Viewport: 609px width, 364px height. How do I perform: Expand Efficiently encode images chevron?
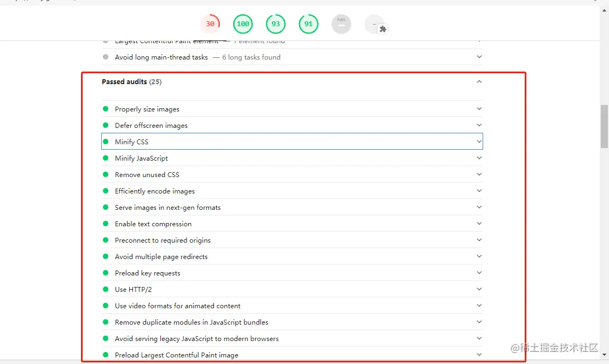click(x=479, y=191)
